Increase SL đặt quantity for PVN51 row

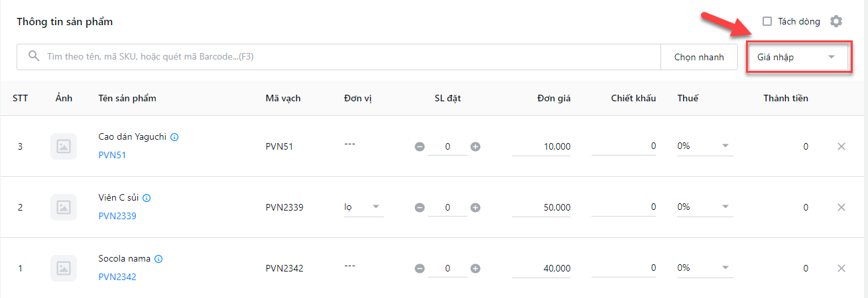pos(475,146)
